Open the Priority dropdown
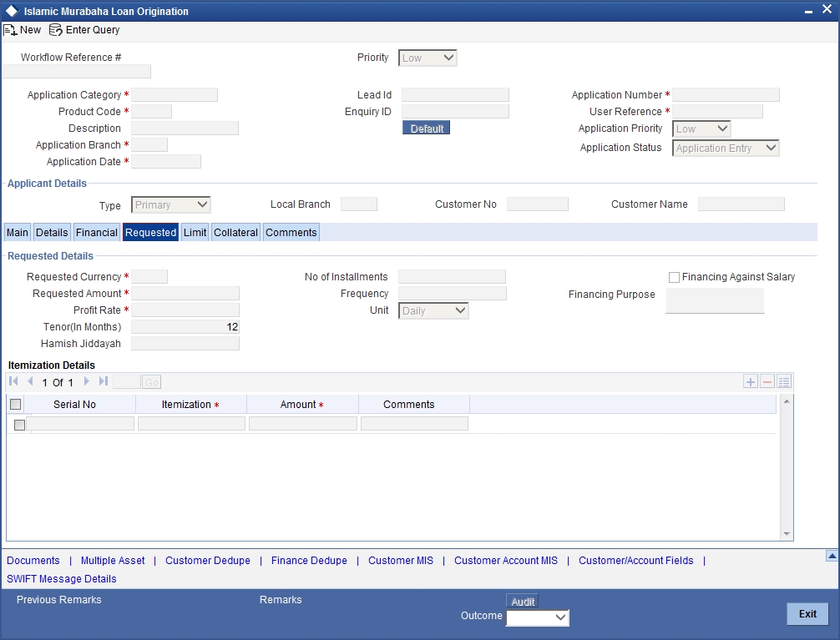The height and width of the screenshot is (640, 840). click(428, 58)
